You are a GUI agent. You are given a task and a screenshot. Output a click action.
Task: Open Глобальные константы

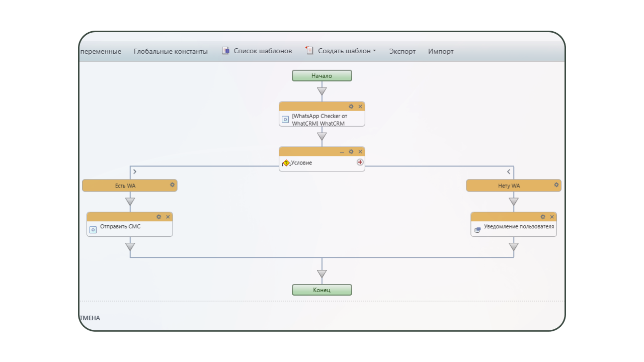tap(171, 51)
